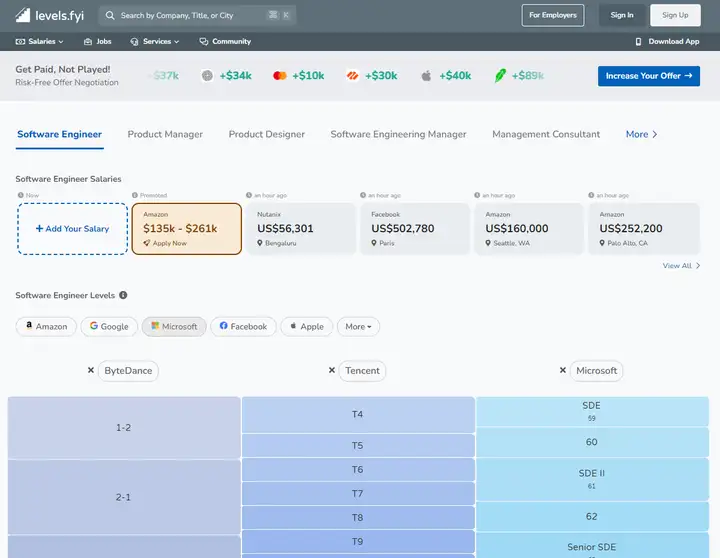Toggle the Google company chip
This screenshot has width=720, height=558.
pos(109,327)
